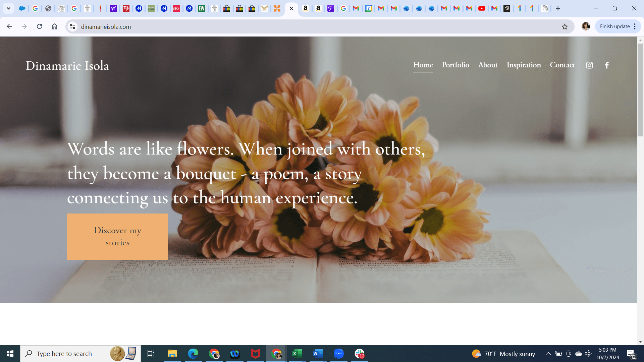Bookmark this page with the star icon

click(565, 26)
